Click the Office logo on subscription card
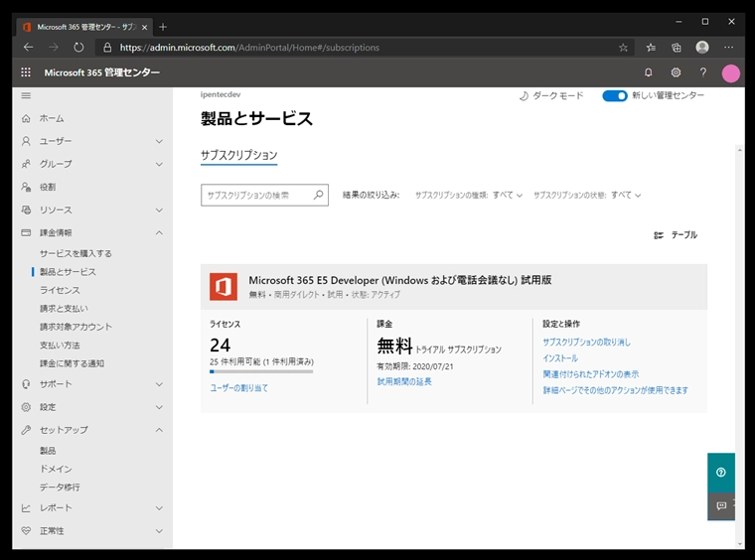This screenshot has width=755, height=560. click(224, 287)
